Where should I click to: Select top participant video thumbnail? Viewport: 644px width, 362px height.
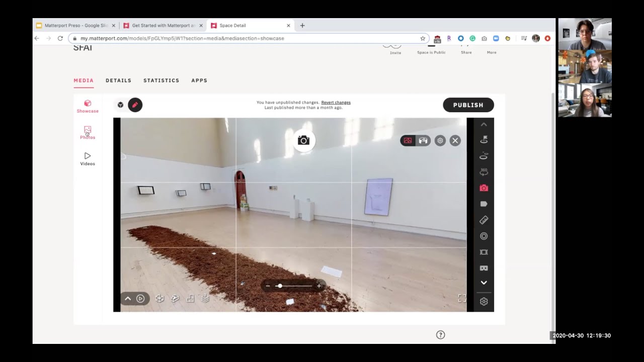(585, 34)
